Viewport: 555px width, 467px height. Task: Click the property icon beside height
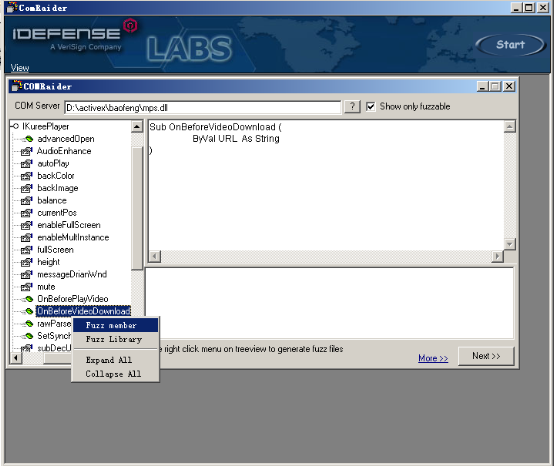click(26, 262)
